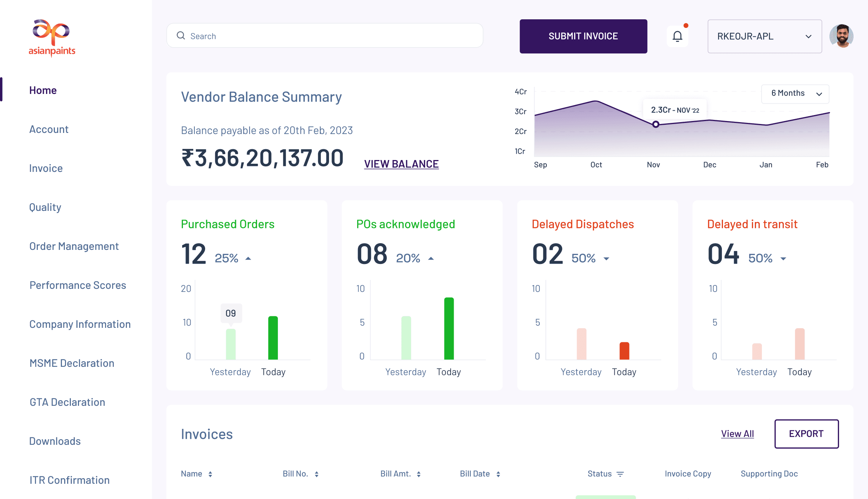868x499 pixels.
Task: Open the Status filter icon
Action: click(620, 474)
